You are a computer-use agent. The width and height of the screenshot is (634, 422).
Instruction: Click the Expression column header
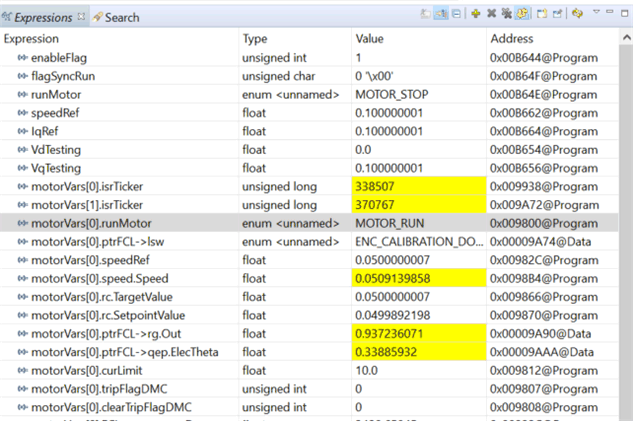point(31,38)
